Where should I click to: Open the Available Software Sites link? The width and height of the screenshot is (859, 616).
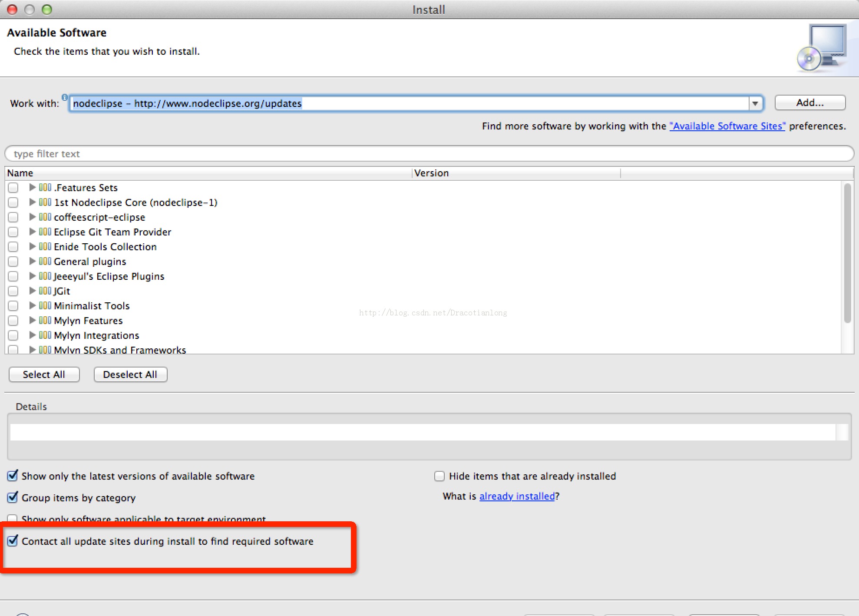(727, 126)
